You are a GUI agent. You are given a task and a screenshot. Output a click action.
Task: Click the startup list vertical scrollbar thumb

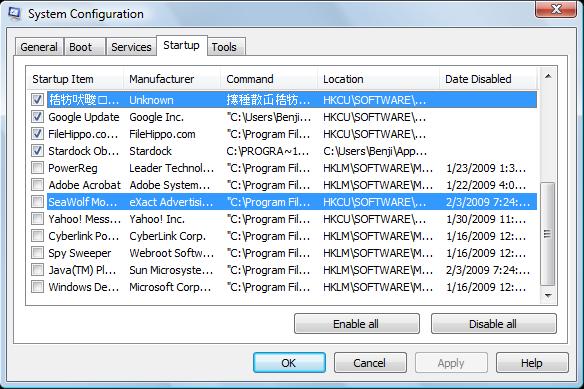[548, 234]
